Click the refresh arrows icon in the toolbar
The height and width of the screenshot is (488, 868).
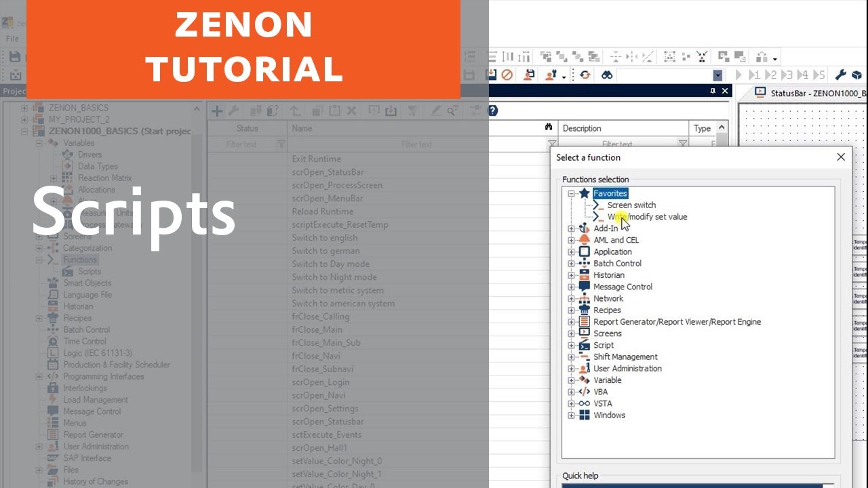[x=585, y=75]
